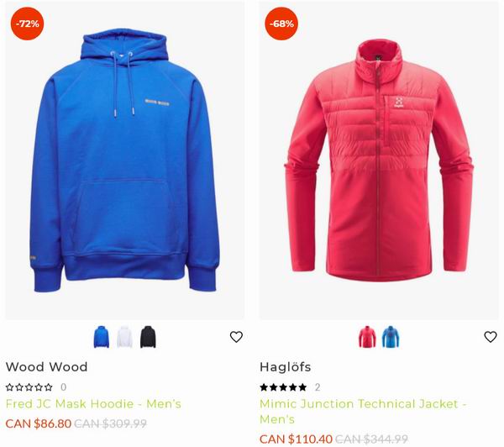Screen dimensions: 504x447
Task: Select blue hoodie color swatch
Action: (x=102, y=337)
